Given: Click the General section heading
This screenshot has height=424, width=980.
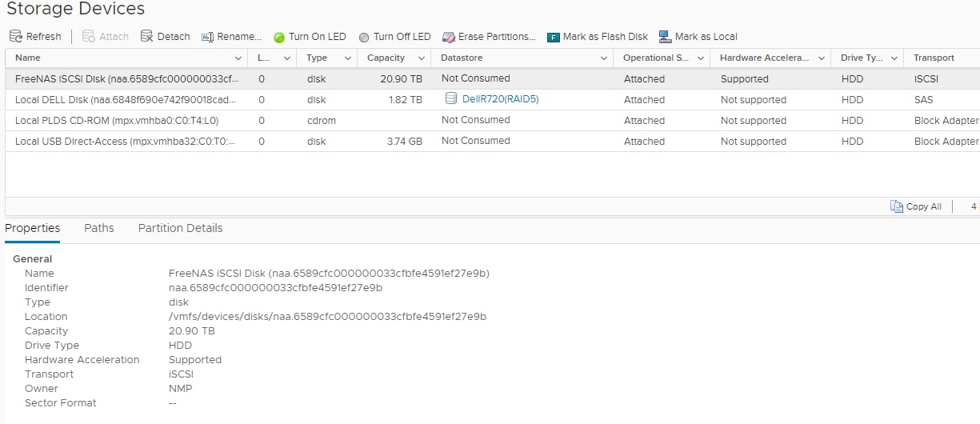Looking at the screenshot, I should (32, 258).
